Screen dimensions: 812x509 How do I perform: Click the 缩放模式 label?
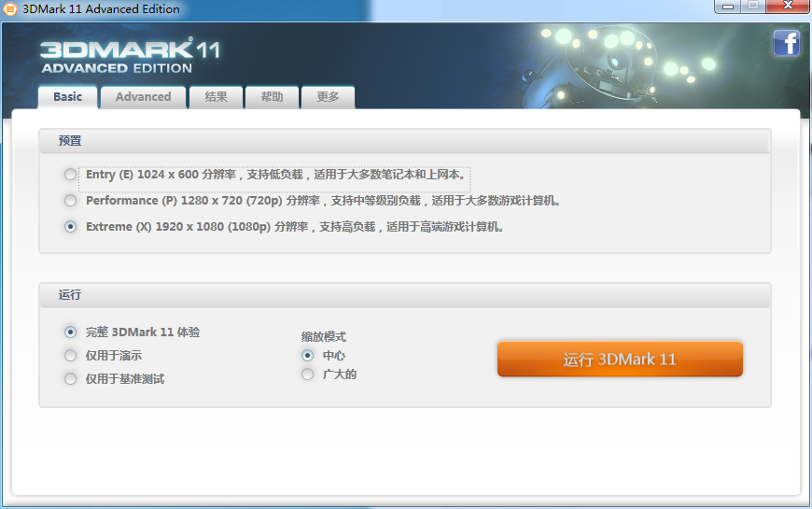324,337
